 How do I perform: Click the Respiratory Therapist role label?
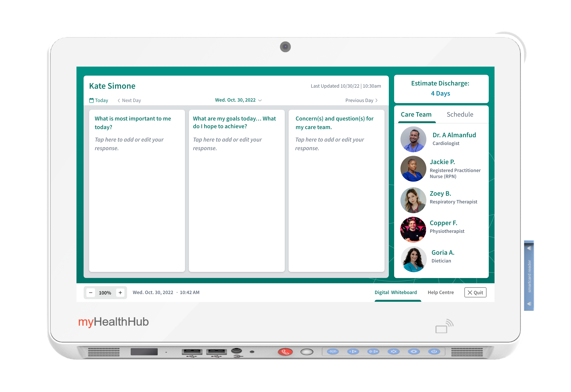(453, 202)
